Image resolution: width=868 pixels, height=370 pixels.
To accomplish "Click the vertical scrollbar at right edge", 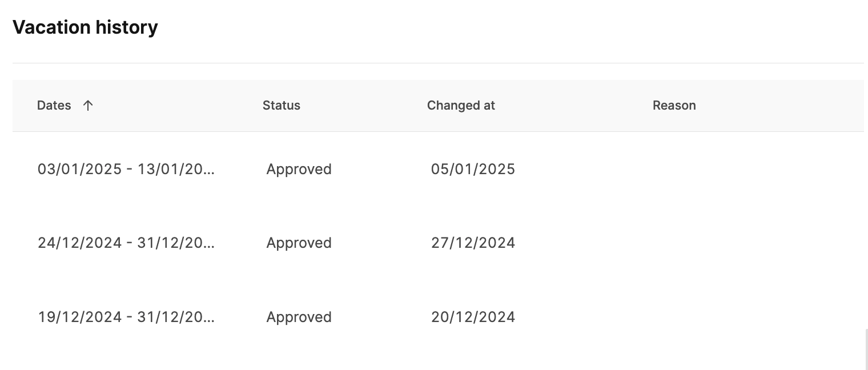I will [866, 348].
